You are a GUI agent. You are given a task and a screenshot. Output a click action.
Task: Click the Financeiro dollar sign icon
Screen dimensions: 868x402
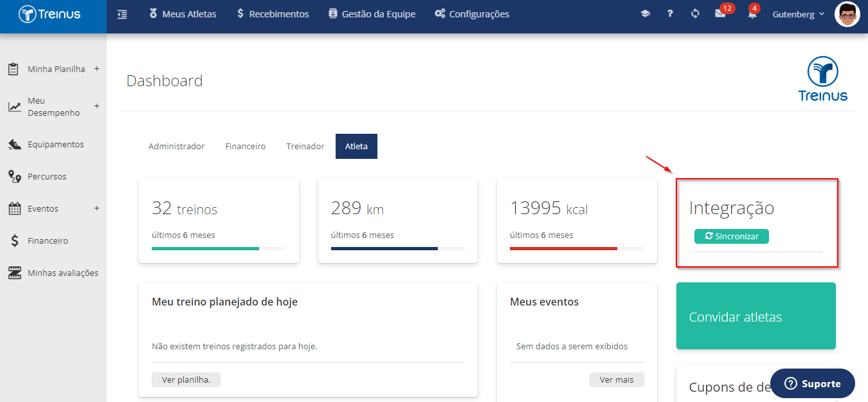(x=15, y=241)
